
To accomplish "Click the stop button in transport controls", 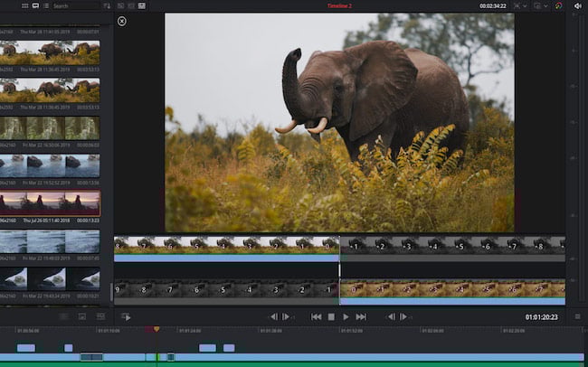I will 331,317.
